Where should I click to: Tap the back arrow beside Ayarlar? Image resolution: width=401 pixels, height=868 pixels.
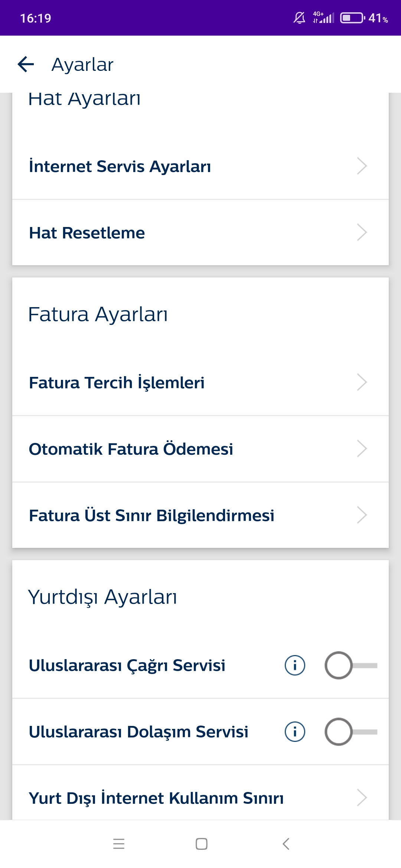(26, 64)
